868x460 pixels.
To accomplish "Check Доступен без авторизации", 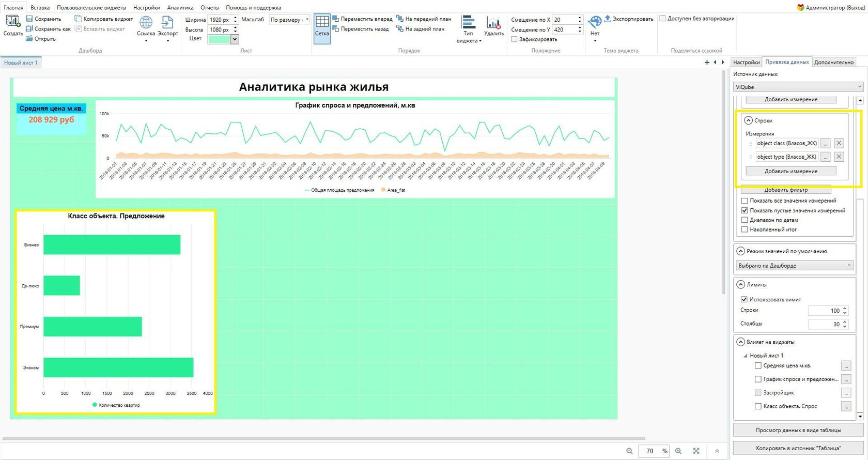I will [x=662, y=19].
